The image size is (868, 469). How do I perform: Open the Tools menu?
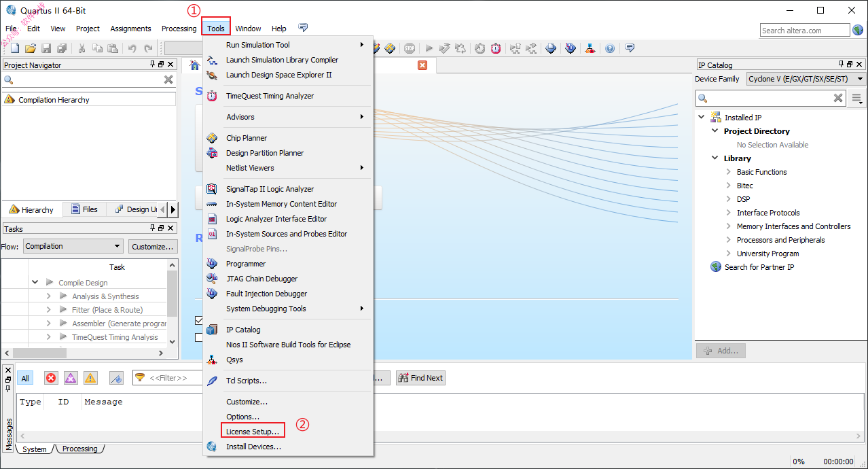[x=216, y=29]
